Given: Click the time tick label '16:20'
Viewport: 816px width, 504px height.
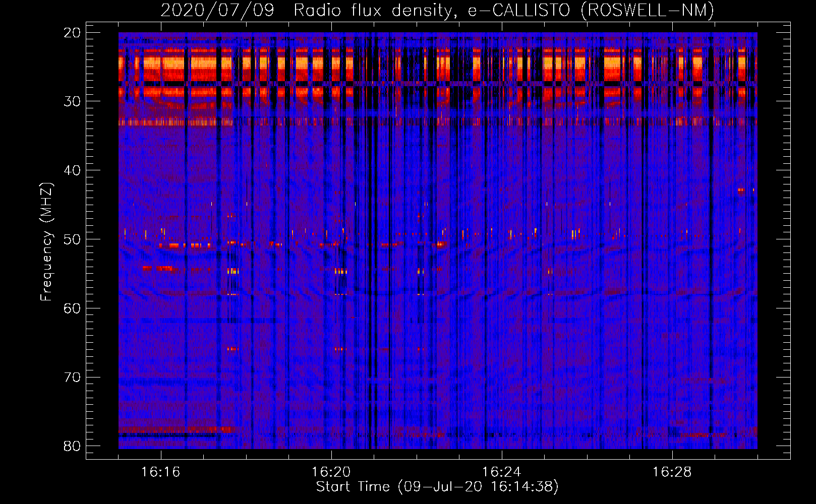Looking at the screenshot, I should click(331, 472).
